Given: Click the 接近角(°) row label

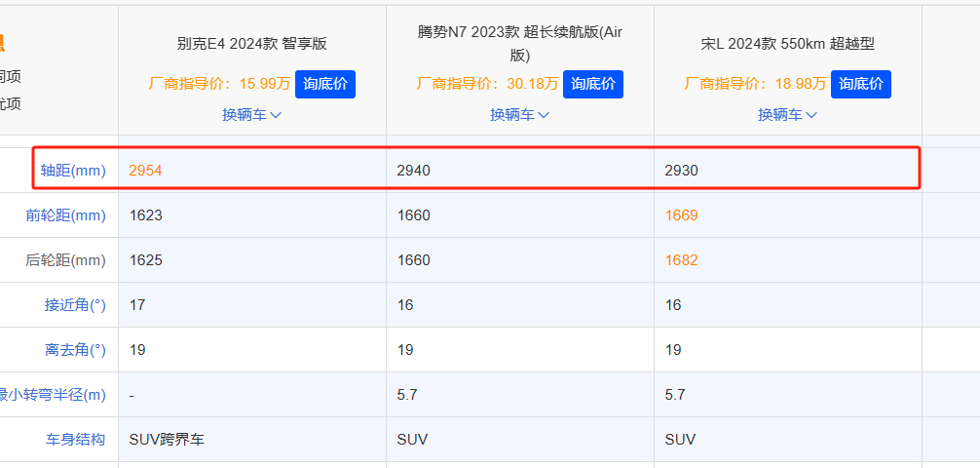Looking at the screenshot, I should point(75,305).
